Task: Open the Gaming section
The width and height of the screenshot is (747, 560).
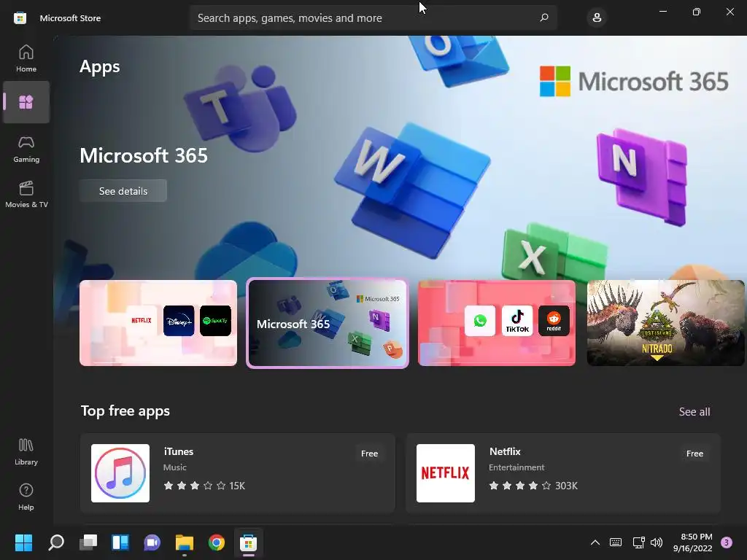Action: tap(26, 149)
